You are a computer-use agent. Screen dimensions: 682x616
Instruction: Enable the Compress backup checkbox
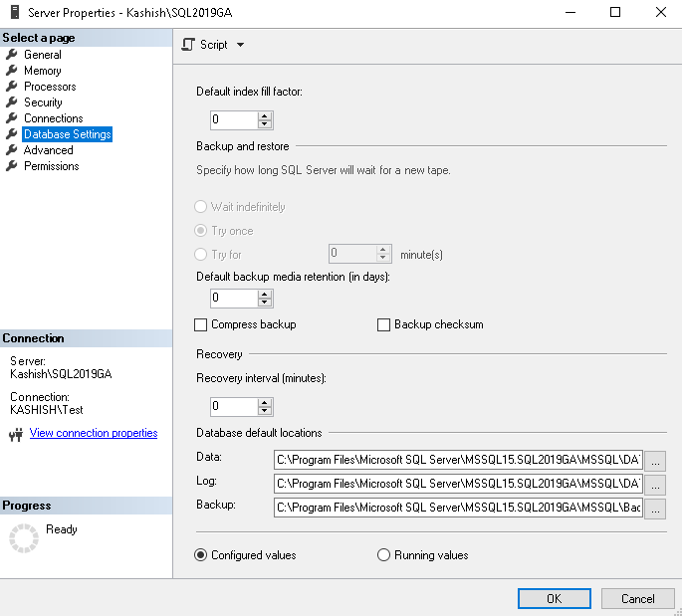click(201, 324)
